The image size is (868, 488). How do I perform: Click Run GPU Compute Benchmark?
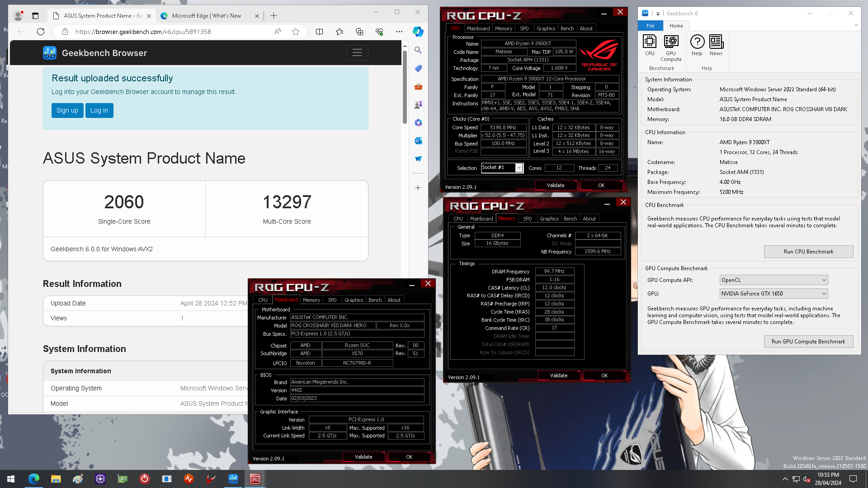tap(808, 342)
